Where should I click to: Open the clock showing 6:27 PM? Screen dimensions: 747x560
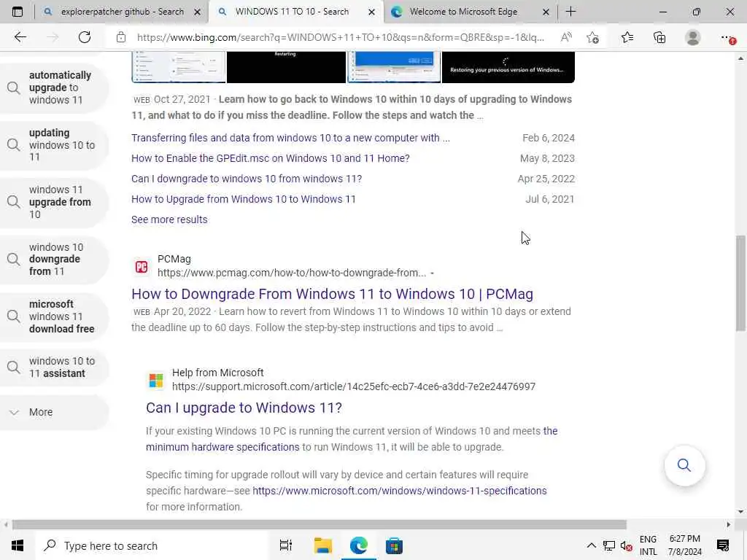[x=684, y=545]
